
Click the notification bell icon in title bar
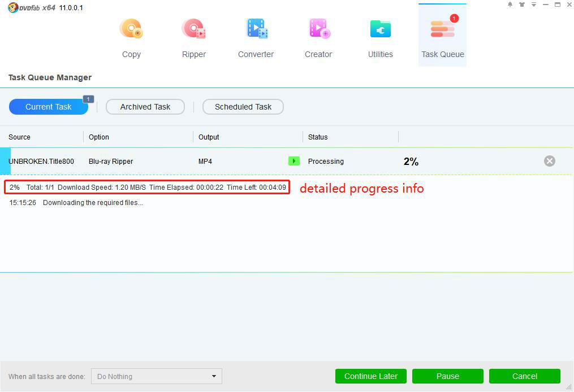click(x=510, y=5)
